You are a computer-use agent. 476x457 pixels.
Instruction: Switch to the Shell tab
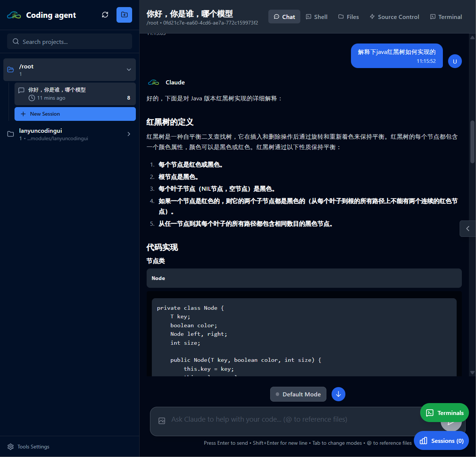(x=317, y=17)
